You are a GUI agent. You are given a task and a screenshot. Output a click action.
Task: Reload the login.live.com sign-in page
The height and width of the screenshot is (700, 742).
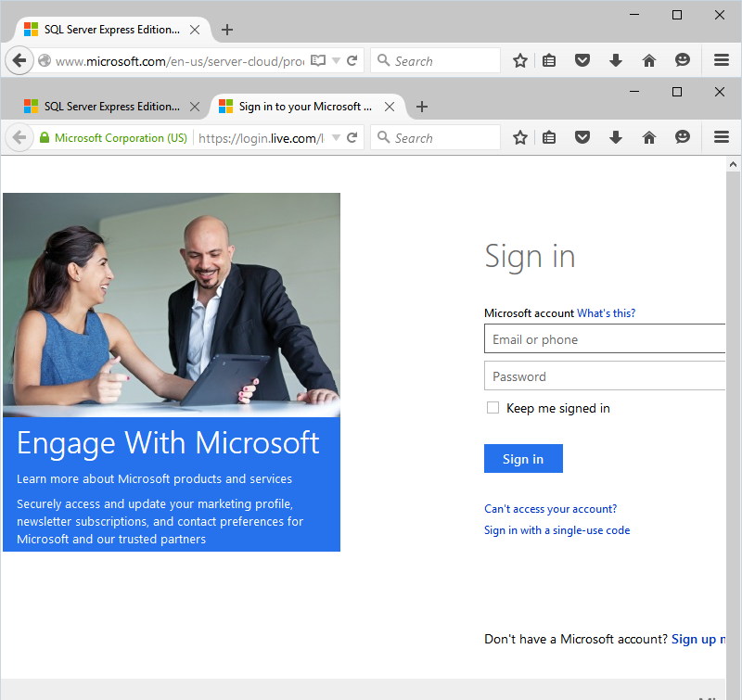(x=352, y=137)
